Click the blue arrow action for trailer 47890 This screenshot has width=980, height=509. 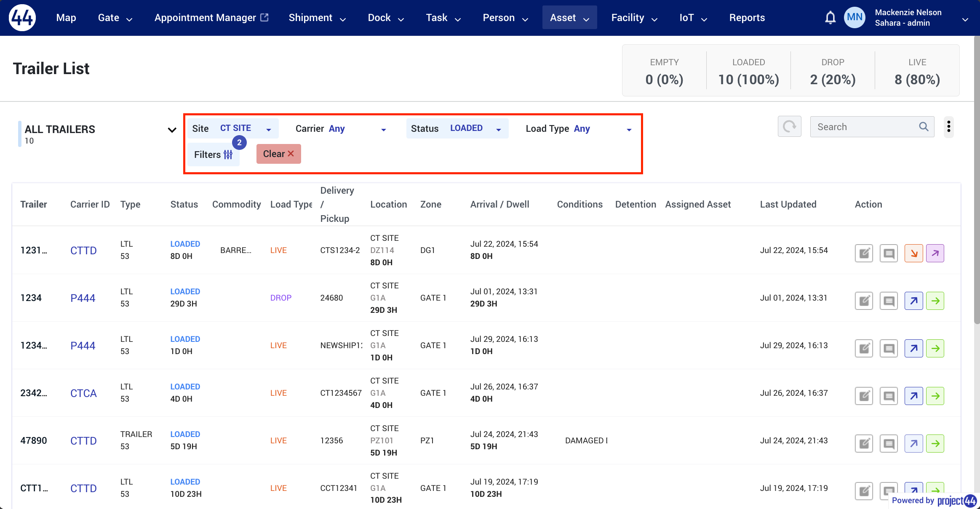pos(913,444)
